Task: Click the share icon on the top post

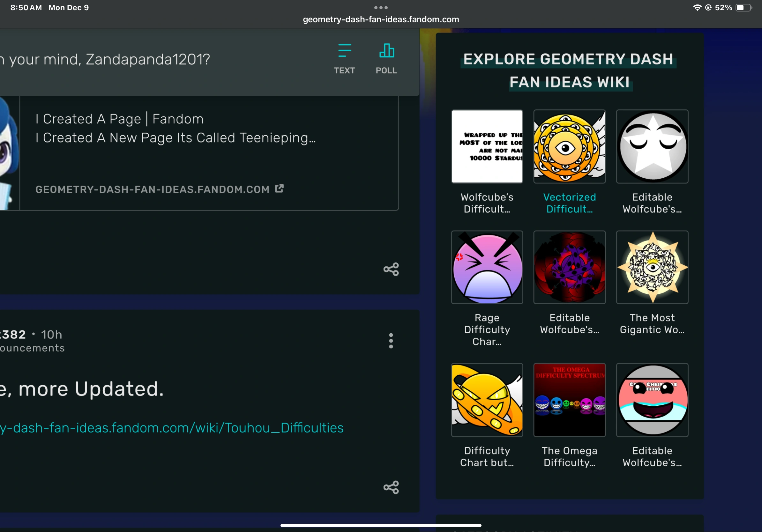Action: 391,269
